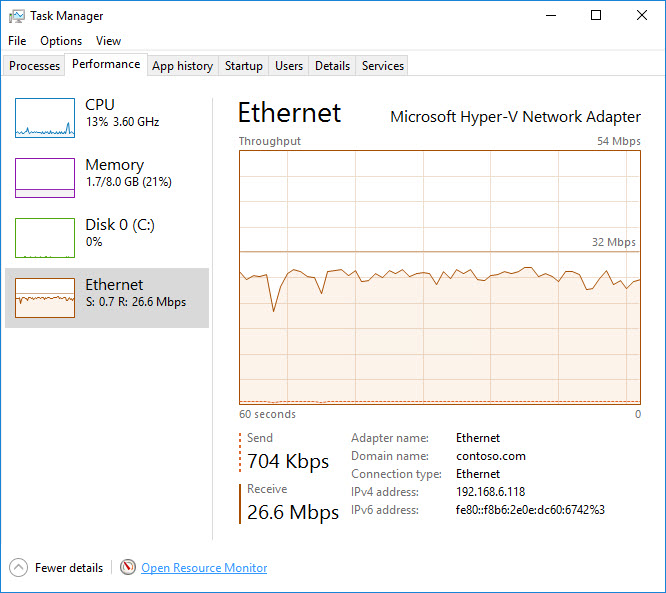
Task: Click the Resource Monitor icon
Action: 127,568
